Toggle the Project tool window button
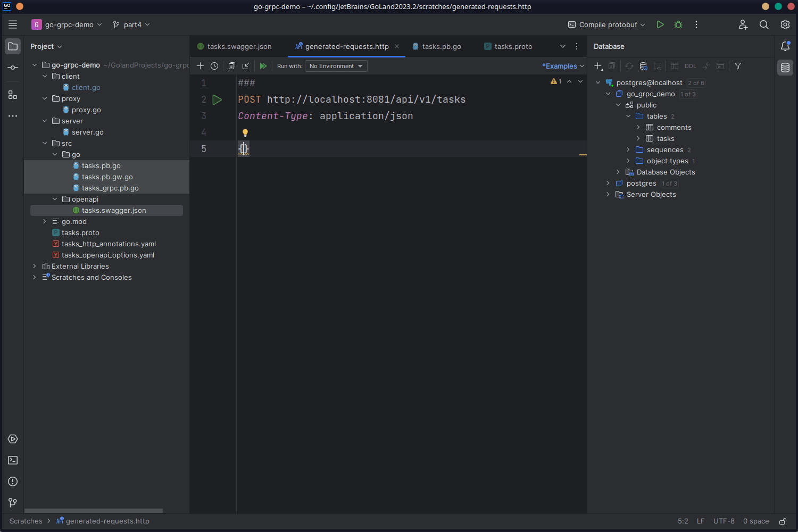Viewport: 798px width, 532px height. tap(13, 46)
